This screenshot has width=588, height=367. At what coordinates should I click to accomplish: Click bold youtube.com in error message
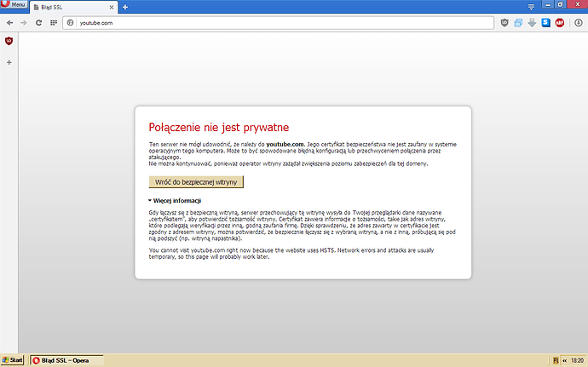tap(285, 144)
